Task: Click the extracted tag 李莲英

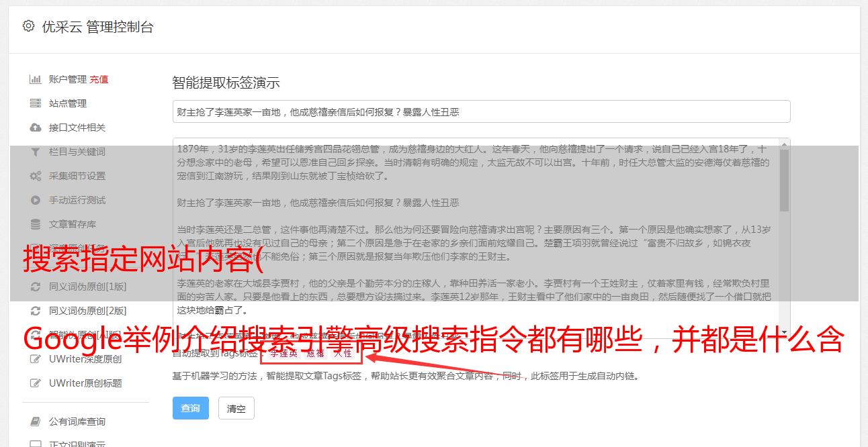Action: coord(284,353)
